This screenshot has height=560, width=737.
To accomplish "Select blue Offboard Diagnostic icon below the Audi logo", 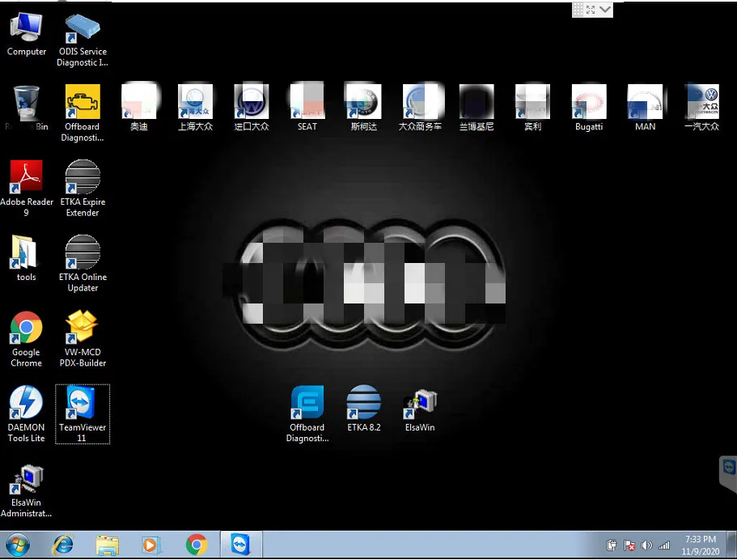I will pyautogui.click(x=307, y=414).
